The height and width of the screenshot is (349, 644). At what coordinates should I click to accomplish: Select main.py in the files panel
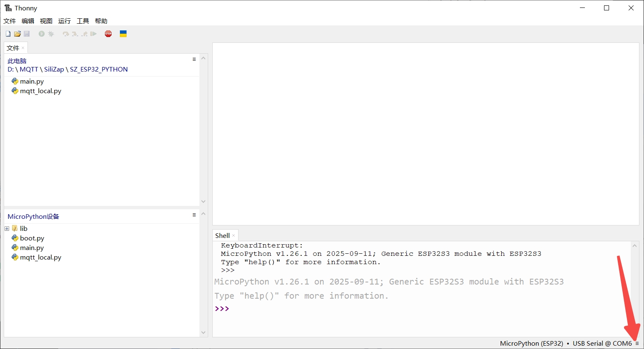[x=32, y=81]
